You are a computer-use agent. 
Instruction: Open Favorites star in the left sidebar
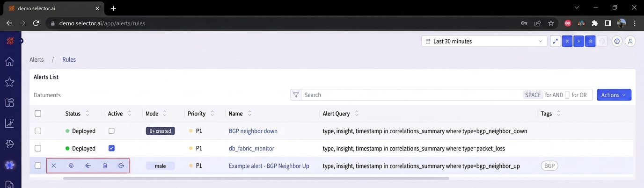click(x=9, y=82)
